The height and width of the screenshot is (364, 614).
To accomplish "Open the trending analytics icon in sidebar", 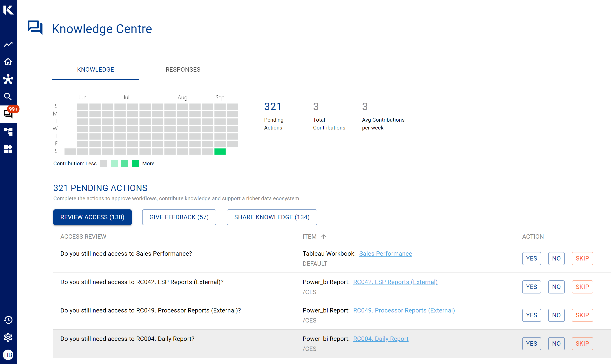I will coord(8,44).
